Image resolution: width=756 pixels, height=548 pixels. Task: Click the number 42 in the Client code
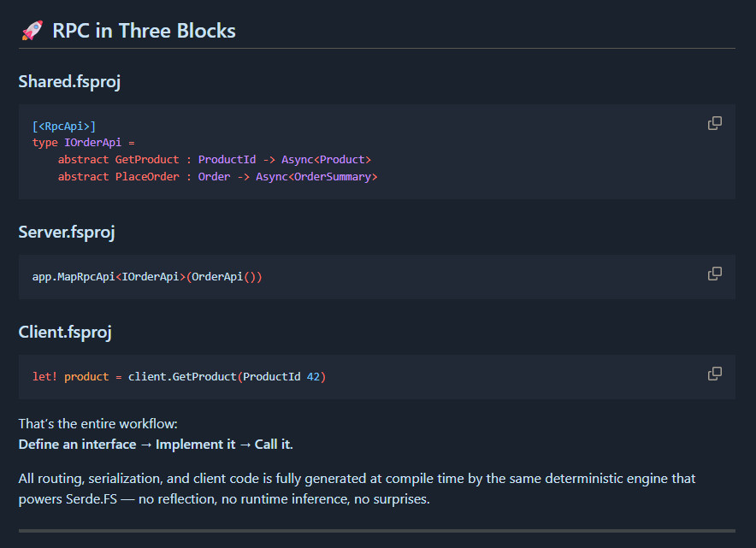click(x=313, y=377)
